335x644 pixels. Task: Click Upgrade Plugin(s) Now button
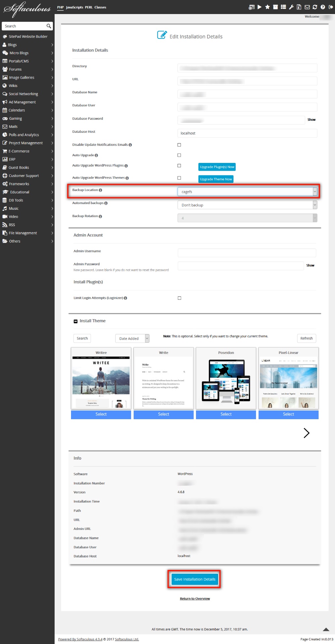tap(217, 167)
